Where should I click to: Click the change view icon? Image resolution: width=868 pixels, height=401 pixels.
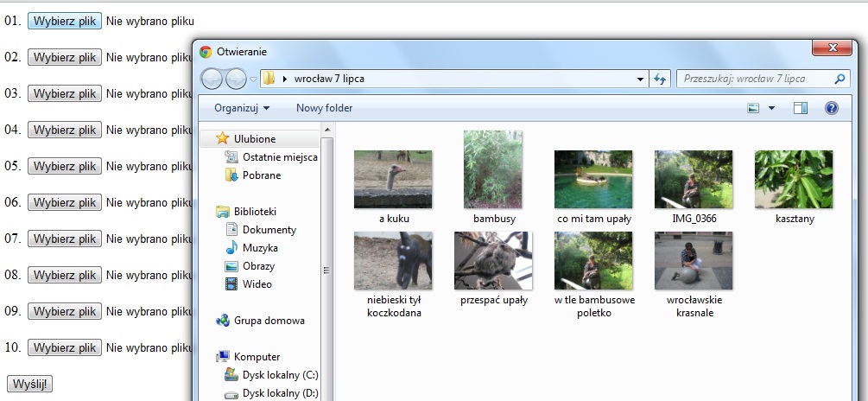click(x=753, y=108)
